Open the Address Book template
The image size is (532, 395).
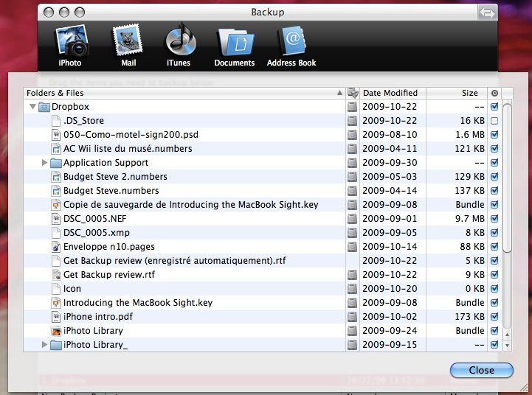point(291,43)
